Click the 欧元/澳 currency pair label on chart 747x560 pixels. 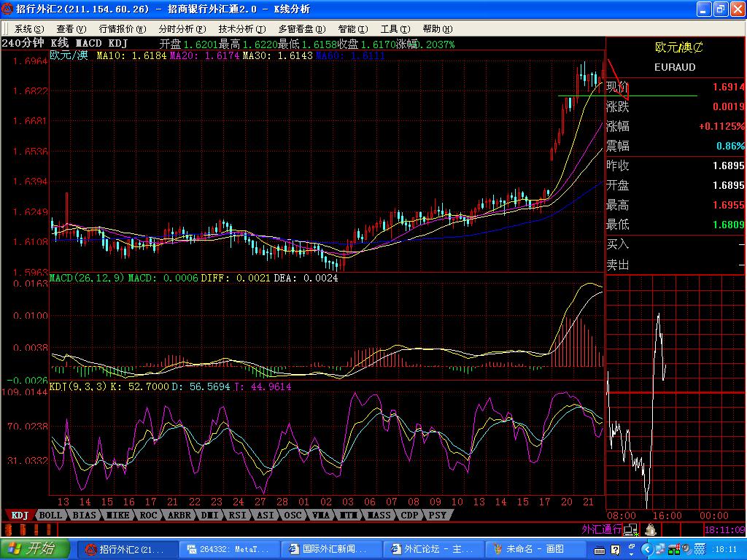pos(69,55)
